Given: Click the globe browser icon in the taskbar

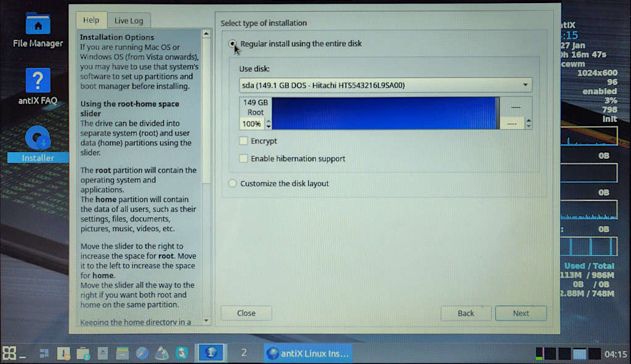Looking at the screenshot, I should click(142, 353).
